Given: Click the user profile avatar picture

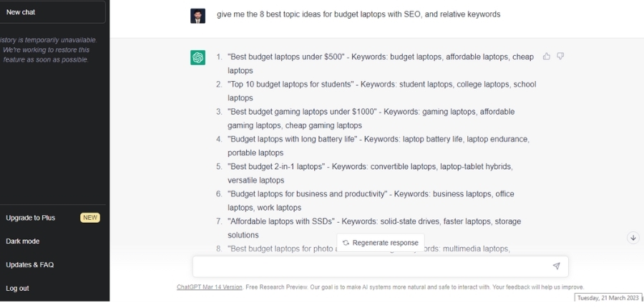Looking at the screenshot, I should click(197, 16).
